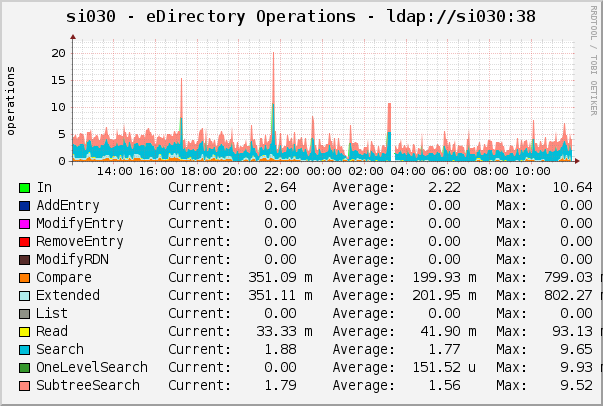Click the Read average value 41.90 m
This screenshot has height=406, width=603.
tap(448, 331)
